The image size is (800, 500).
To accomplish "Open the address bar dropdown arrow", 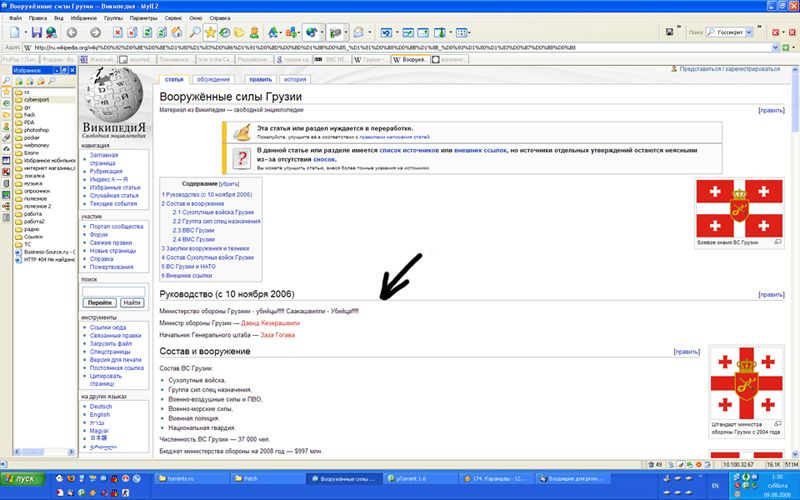I will point(776,47).
